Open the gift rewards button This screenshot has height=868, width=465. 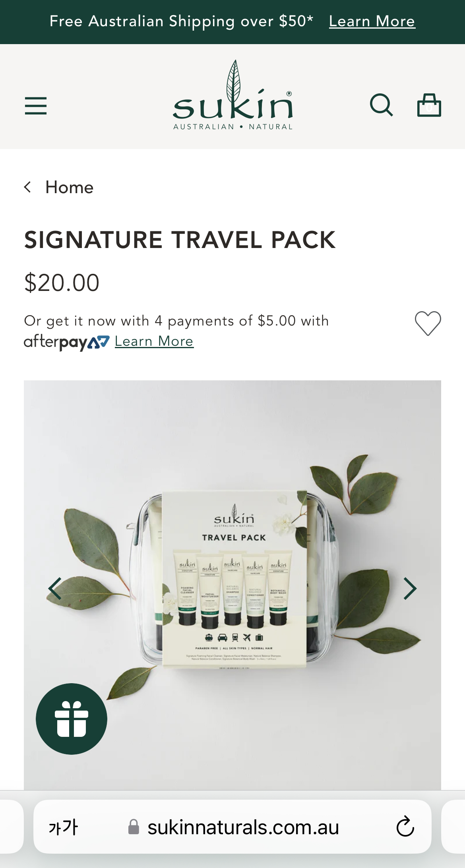coord(72,719)
